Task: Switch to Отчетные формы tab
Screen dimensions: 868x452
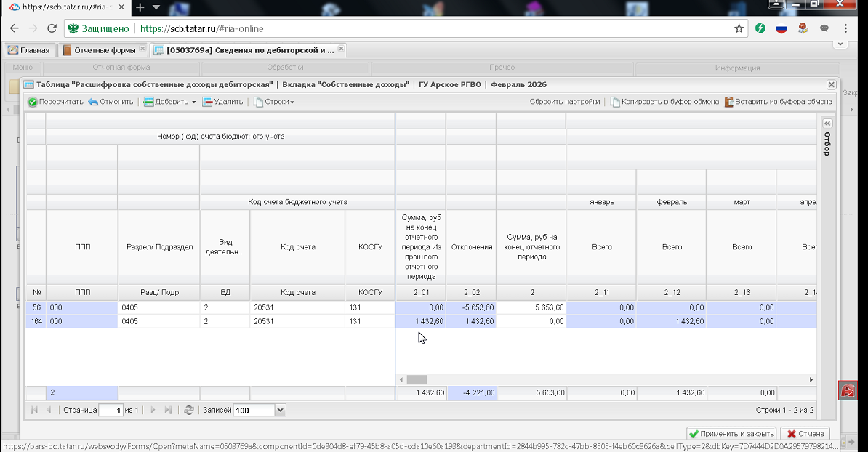Action: coord(103,50)
